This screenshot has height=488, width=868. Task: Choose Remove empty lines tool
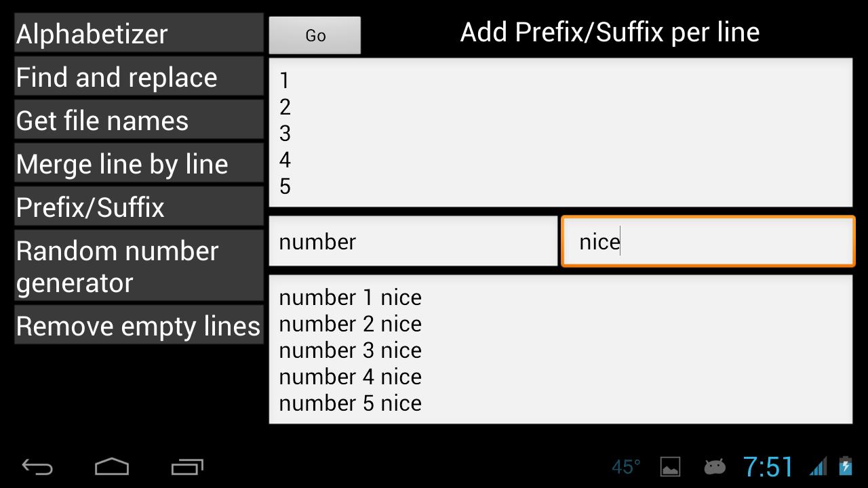[x=138, y=325]
